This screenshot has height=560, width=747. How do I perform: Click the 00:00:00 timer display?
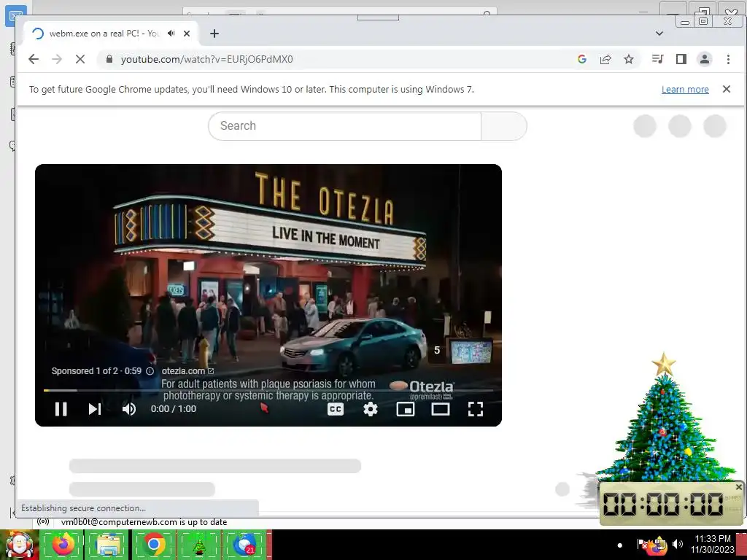click(x=663, y=504)
